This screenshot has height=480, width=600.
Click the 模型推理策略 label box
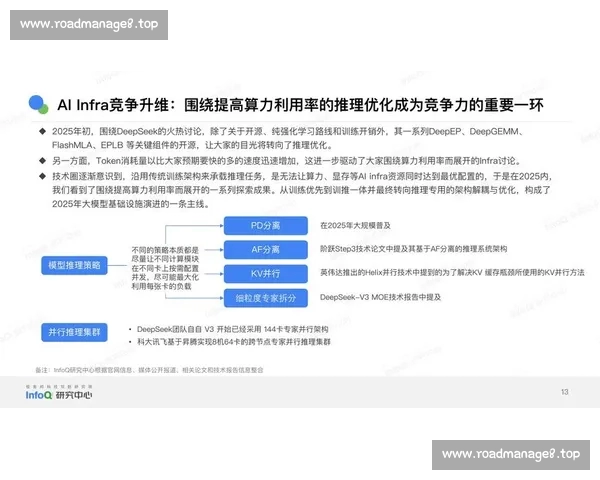(x=74, y=265)
